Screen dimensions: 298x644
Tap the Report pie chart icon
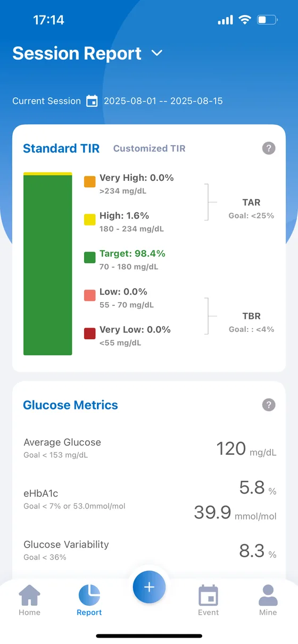point(89,595)
